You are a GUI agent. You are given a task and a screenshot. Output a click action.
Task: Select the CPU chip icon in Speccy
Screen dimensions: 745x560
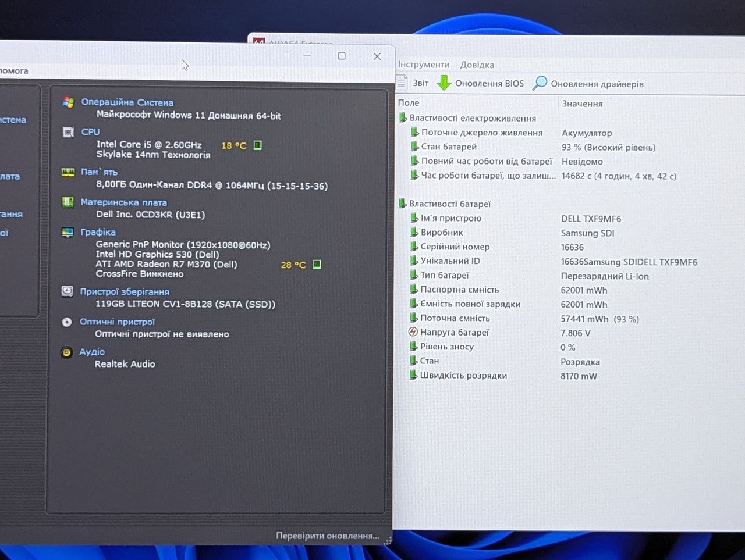[x=68, y=132]
